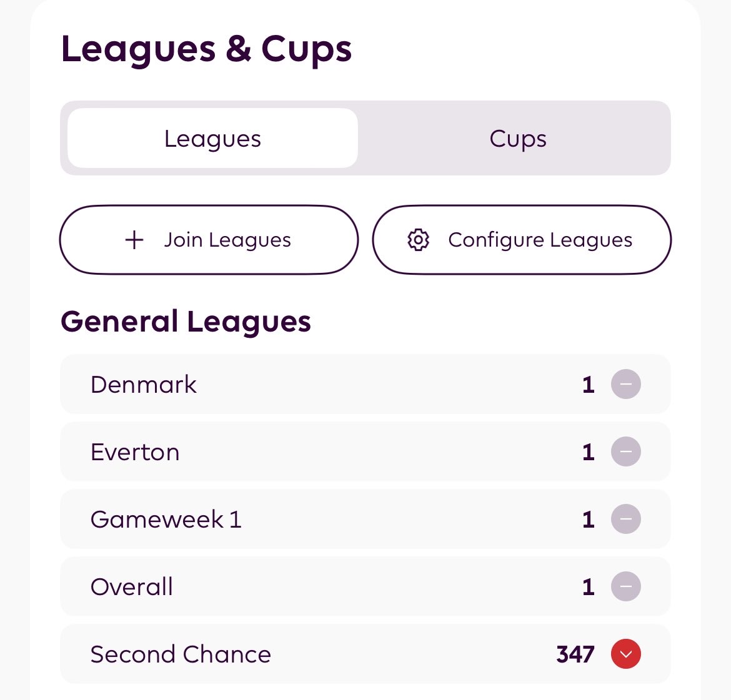Click the grey dash icon beside Gameweek 1
This screenshot has width=731, height=700.
click(625, 519)
